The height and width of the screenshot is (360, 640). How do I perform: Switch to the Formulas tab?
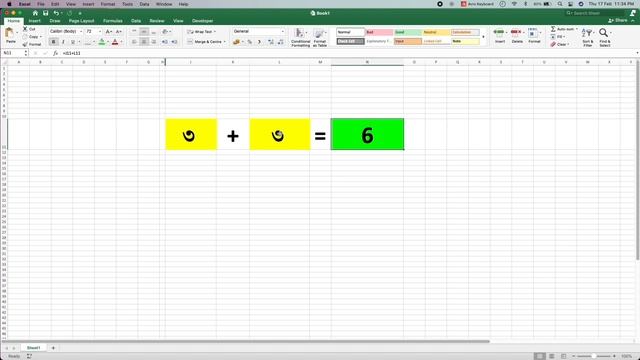click(x=113, y=21)
